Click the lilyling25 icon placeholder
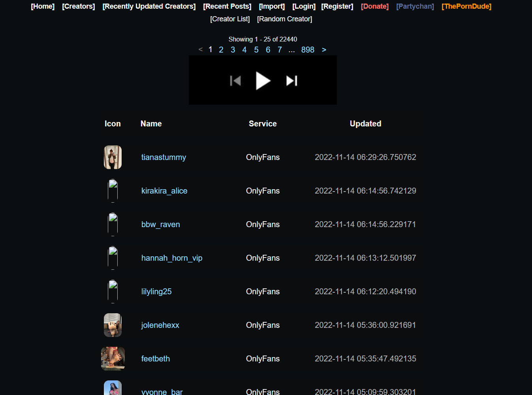 tap(113, 292)
